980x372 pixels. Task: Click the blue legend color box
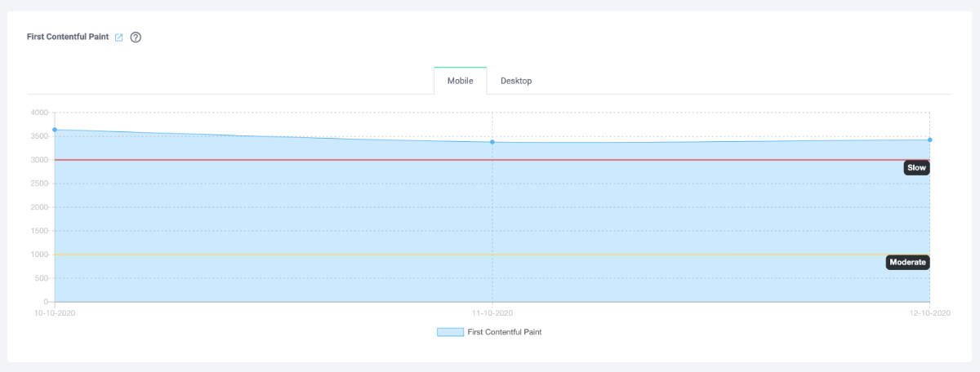click(x=450, y=332)
